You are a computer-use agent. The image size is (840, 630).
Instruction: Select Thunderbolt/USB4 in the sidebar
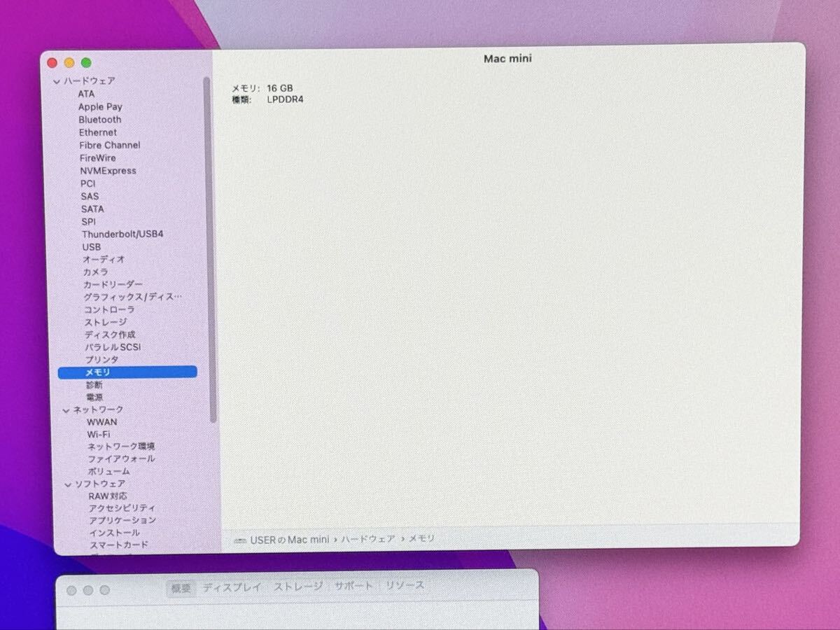point(122,234)
